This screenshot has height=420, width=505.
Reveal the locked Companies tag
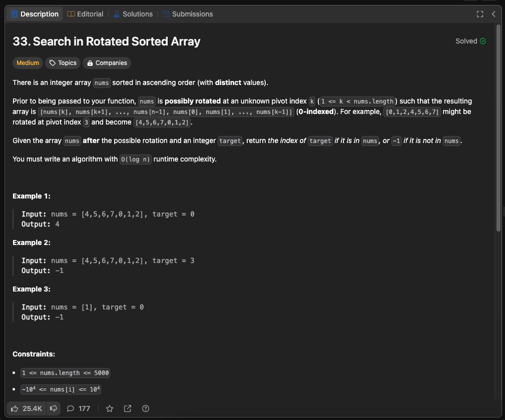(107, 63)
